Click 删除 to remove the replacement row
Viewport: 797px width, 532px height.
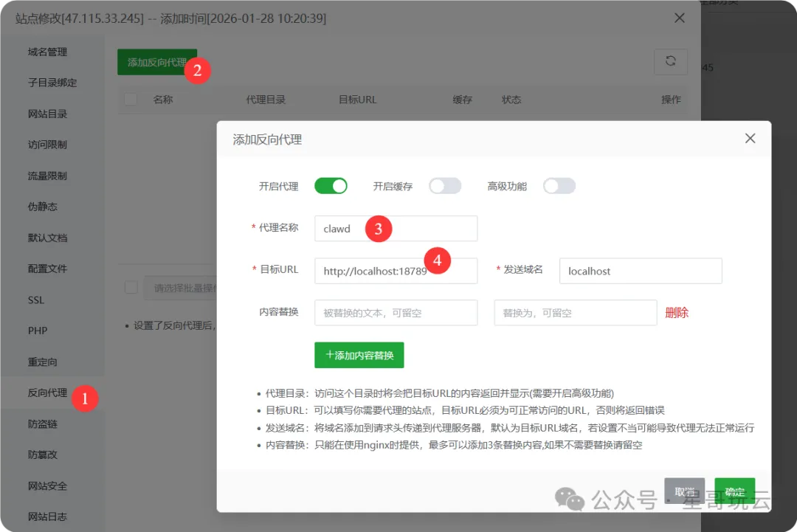coord(676,313)
